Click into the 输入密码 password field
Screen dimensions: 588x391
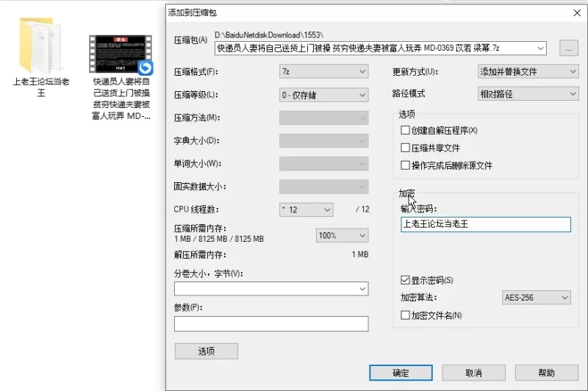pyautogui.click(x=486, y=224)
